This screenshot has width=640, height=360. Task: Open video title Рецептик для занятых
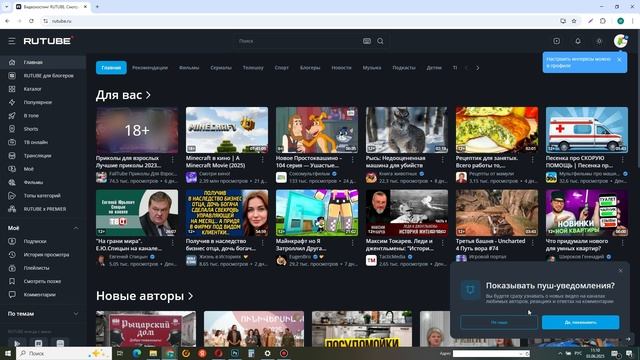point(487,162)
